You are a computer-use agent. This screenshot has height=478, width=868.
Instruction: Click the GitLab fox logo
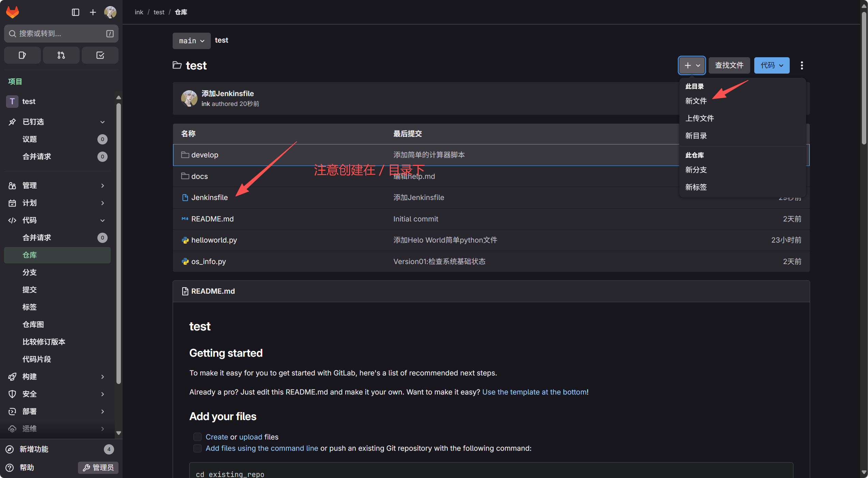click(13, 12)
